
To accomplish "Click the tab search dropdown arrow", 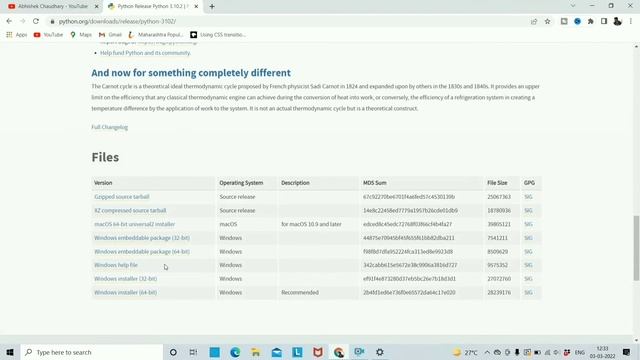I will tap(573, 6).
